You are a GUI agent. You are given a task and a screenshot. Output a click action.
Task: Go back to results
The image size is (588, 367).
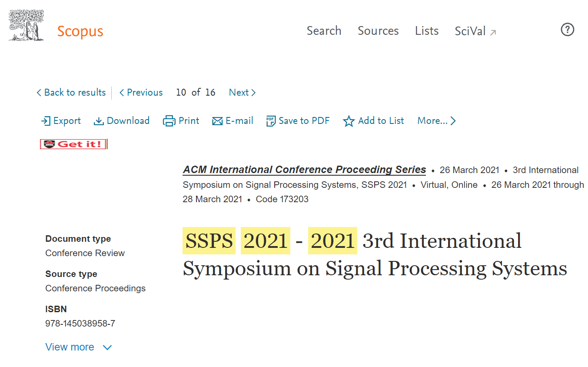tap(71, 93)
